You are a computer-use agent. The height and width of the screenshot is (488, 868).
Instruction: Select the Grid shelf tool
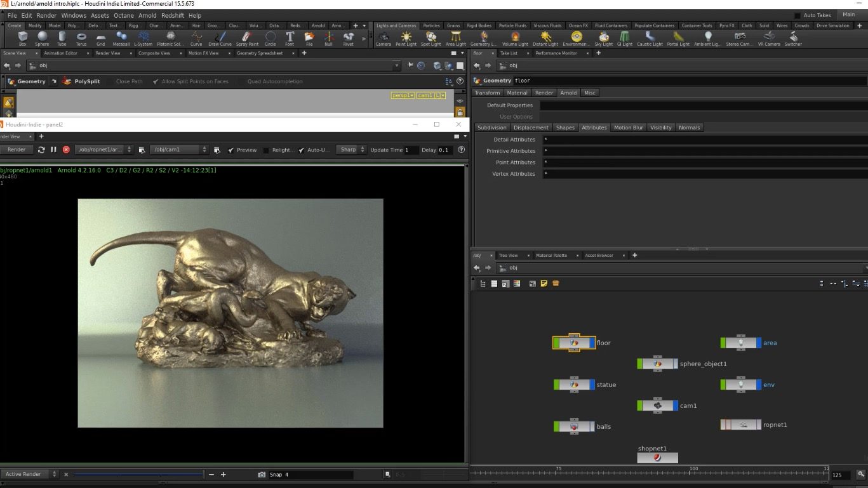click(x=100, y=39)
